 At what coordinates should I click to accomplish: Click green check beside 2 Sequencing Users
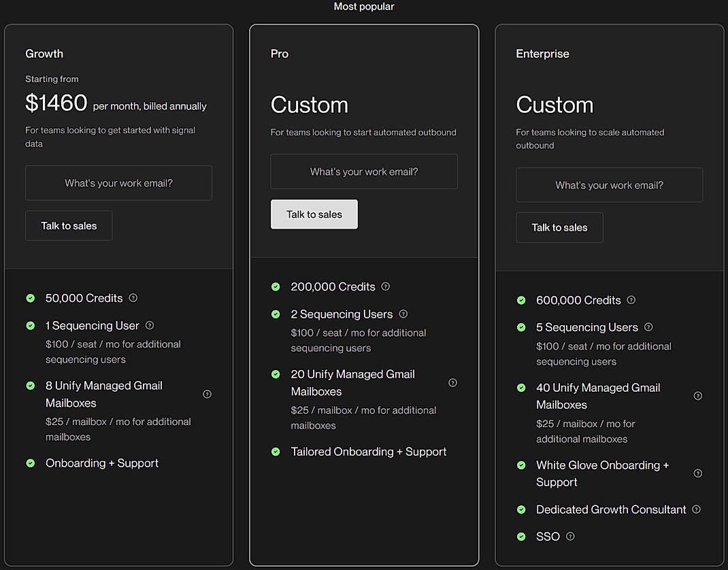tap(276, 314)
